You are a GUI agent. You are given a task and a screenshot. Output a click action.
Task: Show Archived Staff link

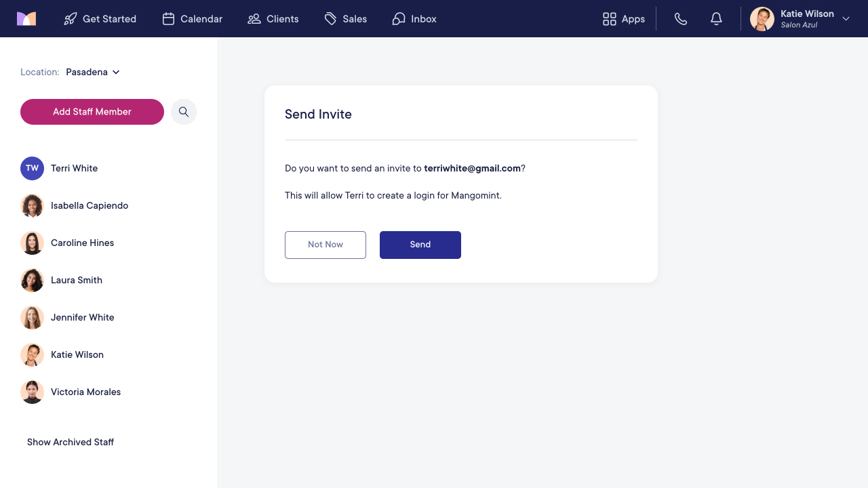point(71,442)
